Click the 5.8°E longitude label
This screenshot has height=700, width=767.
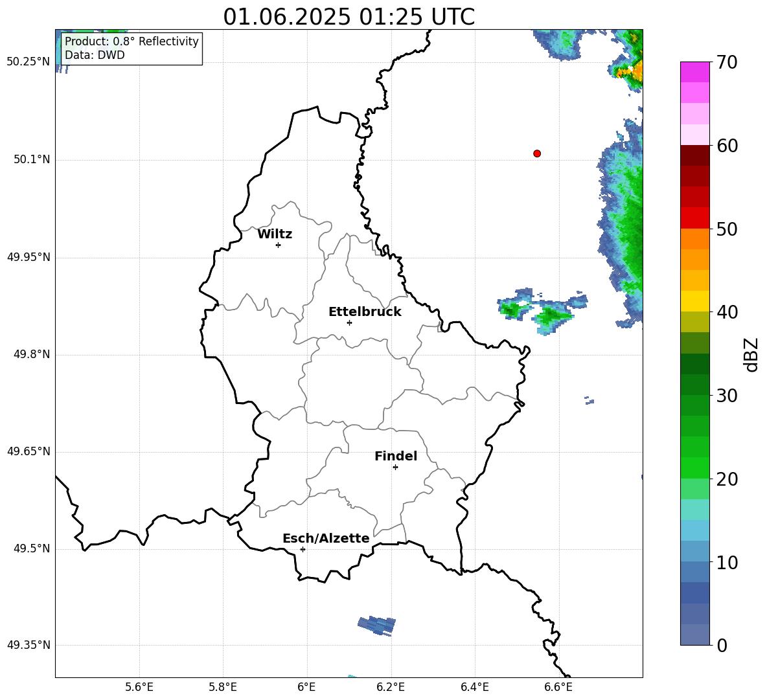coord(223,687)
